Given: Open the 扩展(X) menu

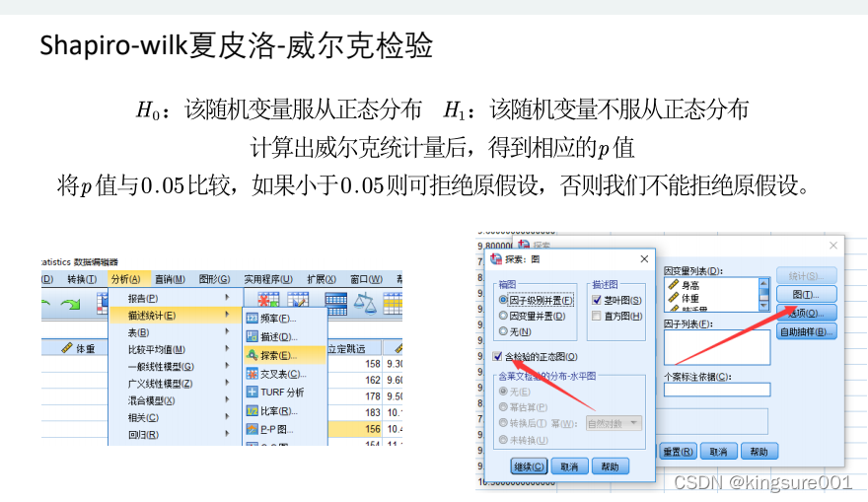Looking at the screenshot, I should (322, 279).
